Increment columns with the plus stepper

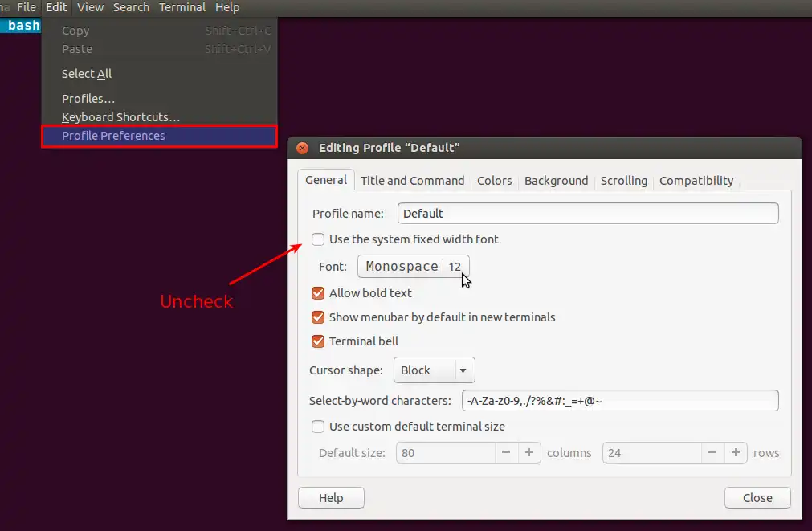tap(529, 452)
